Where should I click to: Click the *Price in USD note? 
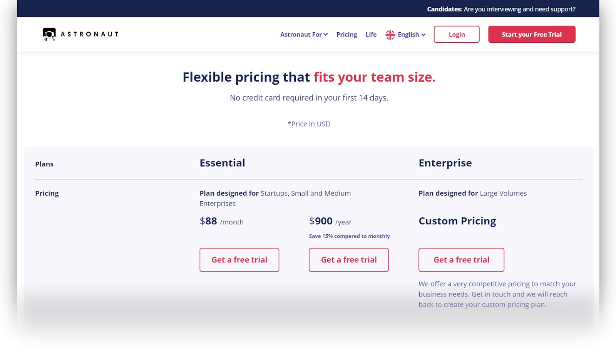tap(309, 124)
